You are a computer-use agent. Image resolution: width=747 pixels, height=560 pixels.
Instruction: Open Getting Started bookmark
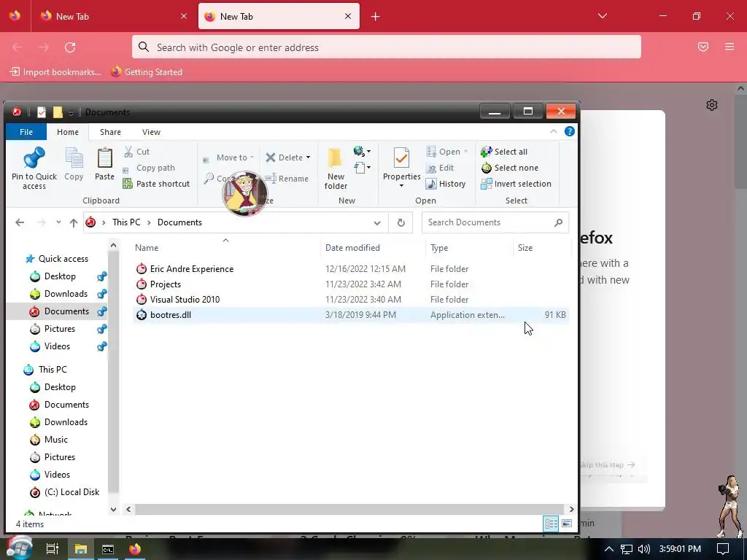tap(147, 72)
